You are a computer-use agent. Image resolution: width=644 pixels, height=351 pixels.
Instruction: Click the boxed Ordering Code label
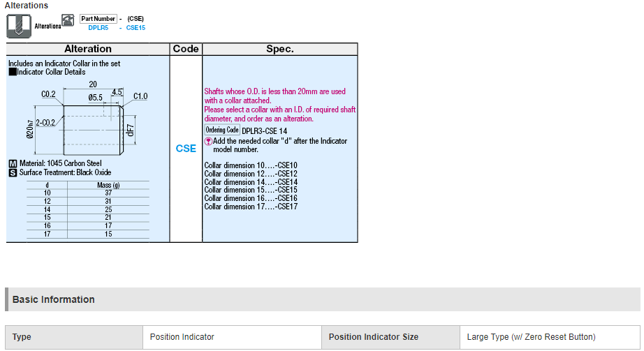point(222,130)
